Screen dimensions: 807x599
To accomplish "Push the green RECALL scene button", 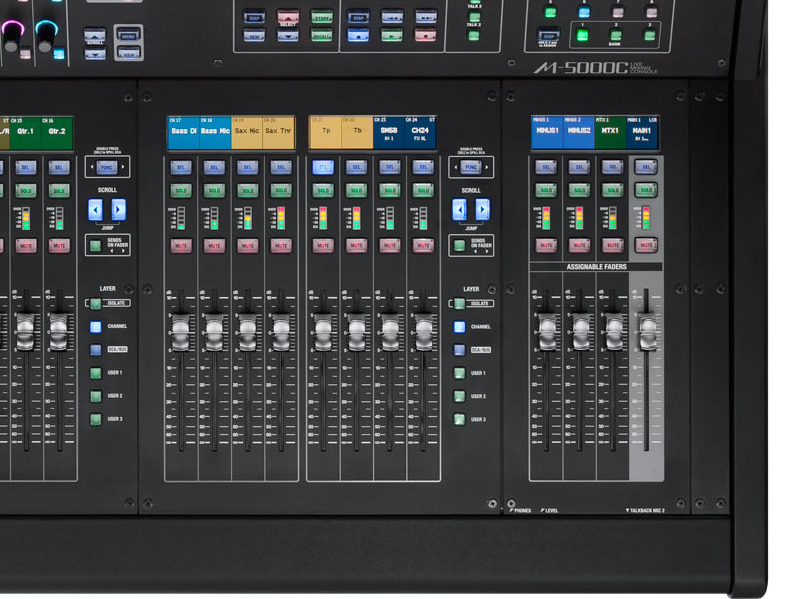I will (322, 35).
